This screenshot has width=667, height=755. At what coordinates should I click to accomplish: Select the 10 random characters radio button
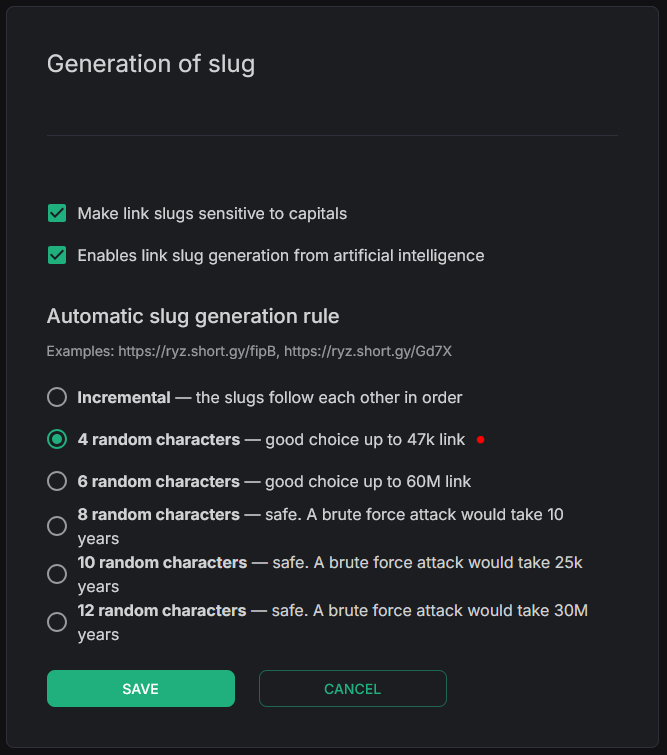pyautogui.click(x=57, y=574)
